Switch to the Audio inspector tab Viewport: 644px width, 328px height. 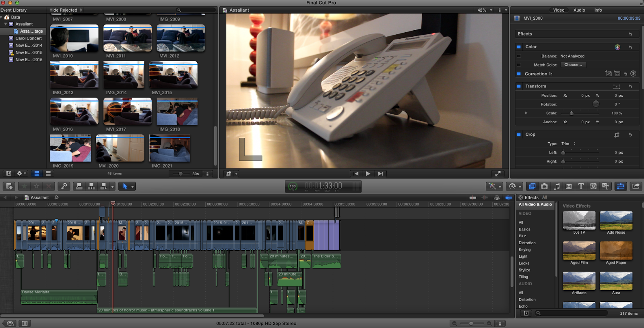click(579, 10)
